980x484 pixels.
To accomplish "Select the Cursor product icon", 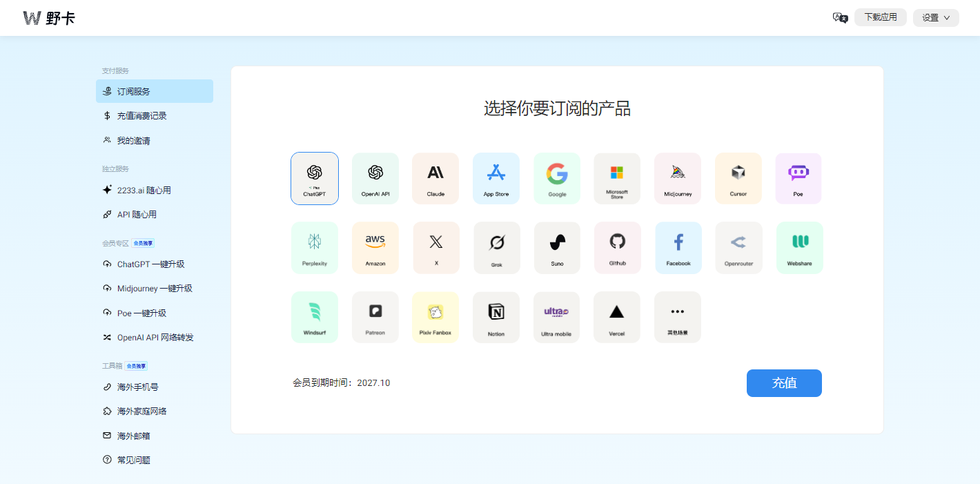I will tap(738, 178).
